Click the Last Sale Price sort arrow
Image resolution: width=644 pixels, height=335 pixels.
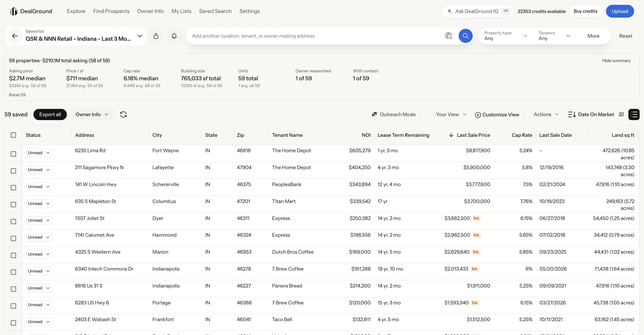tap(451, 135)
